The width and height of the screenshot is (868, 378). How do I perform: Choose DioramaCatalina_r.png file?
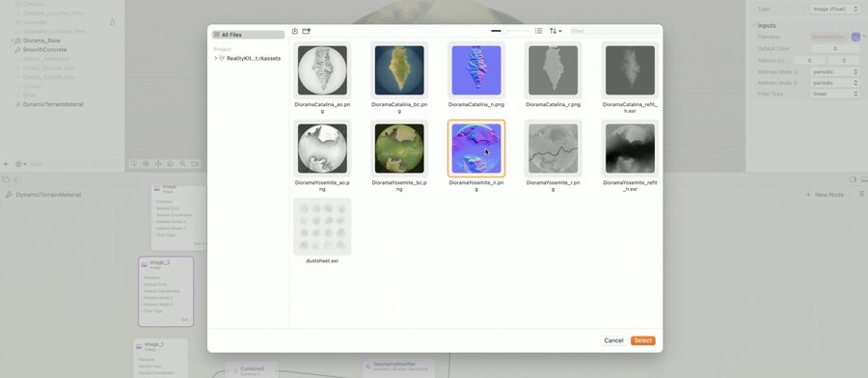553,70
